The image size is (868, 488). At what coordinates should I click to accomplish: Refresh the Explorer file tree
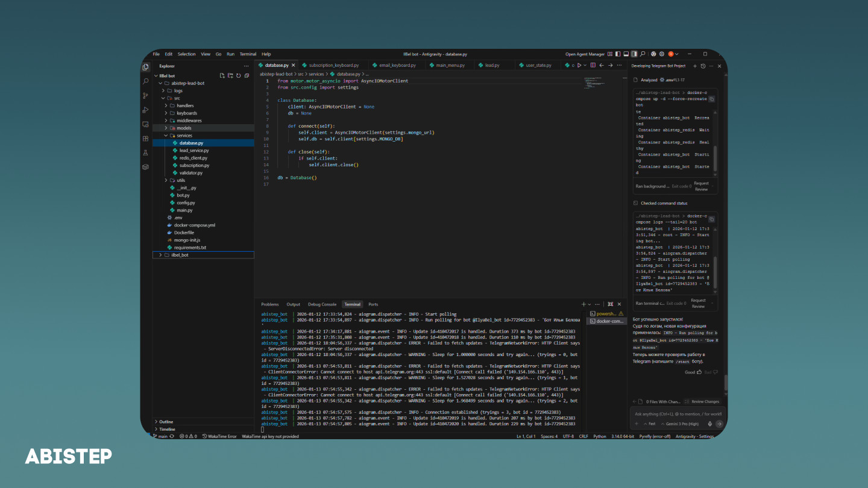(x=238, y=75)
